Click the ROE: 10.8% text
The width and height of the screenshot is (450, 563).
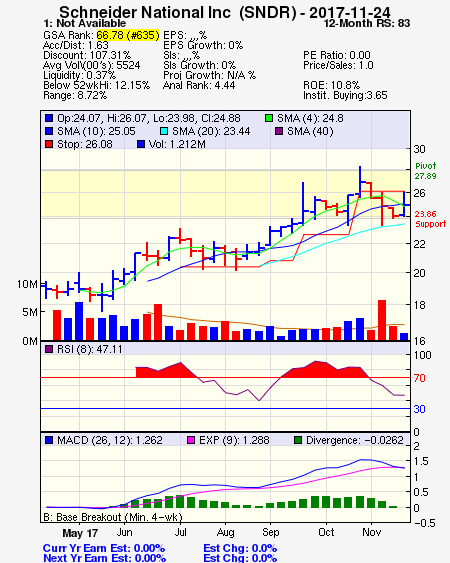click(331, 85)
